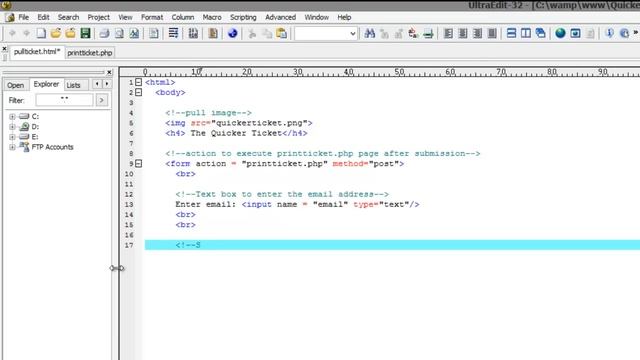Open the Scripting menu
The width and height of the screenshot is (640, 360).
[x=243, y=17]
